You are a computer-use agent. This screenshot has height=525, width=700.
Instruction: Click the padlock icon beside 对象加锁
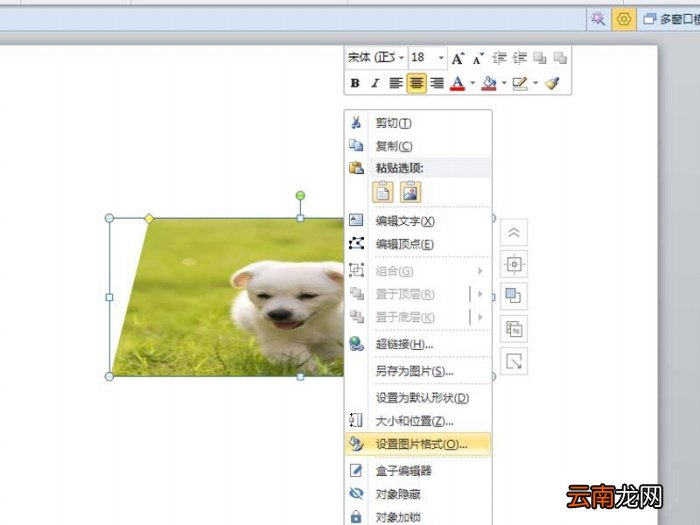click(356, 517)
